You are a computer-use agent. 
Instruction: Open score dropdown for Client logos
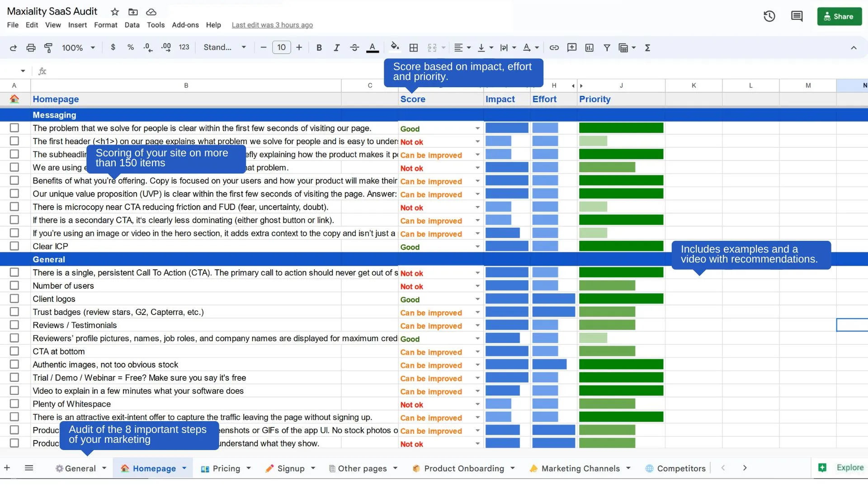tap(477, 299)
